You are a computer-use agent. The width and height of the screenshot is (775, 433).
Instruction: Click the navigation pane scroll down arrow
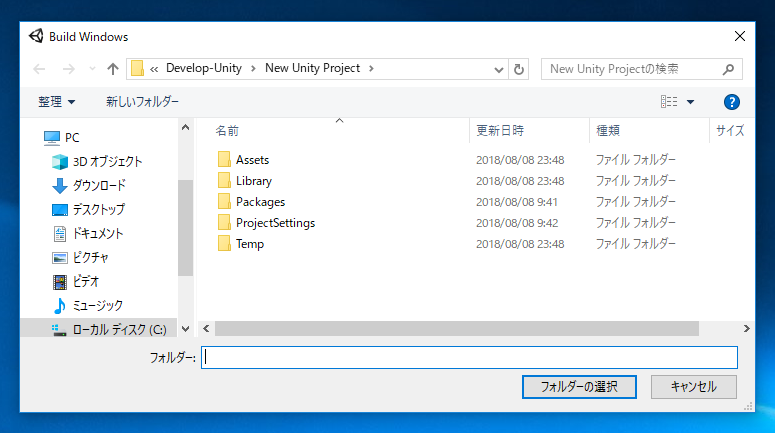click(185, 329)
